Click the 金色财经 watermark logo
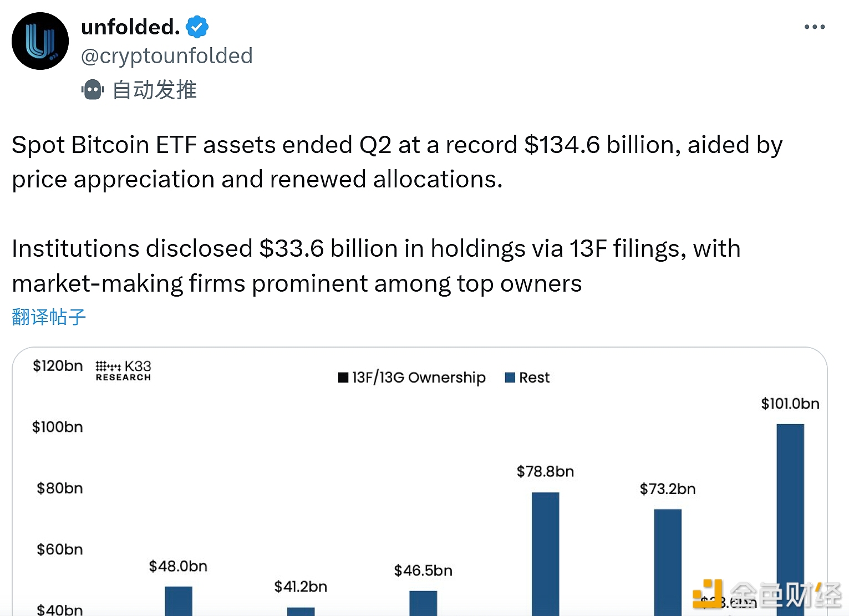This screenshot has width=849, height=616. [767, 595]
